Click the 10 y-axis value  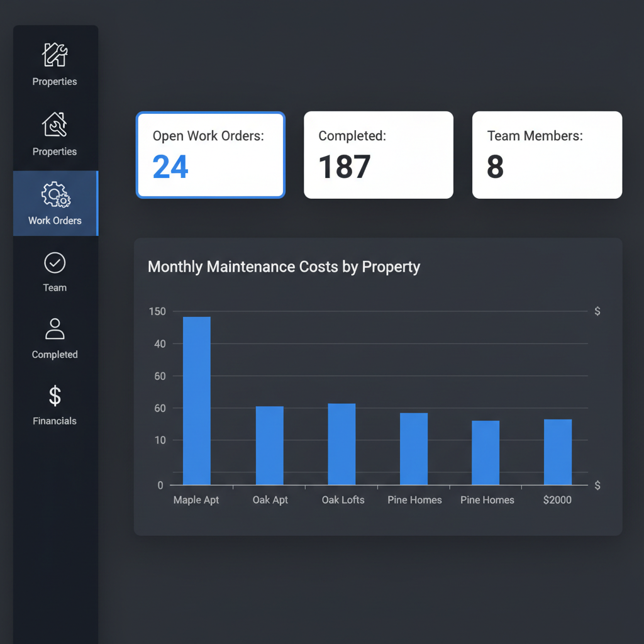click(160, 440)
